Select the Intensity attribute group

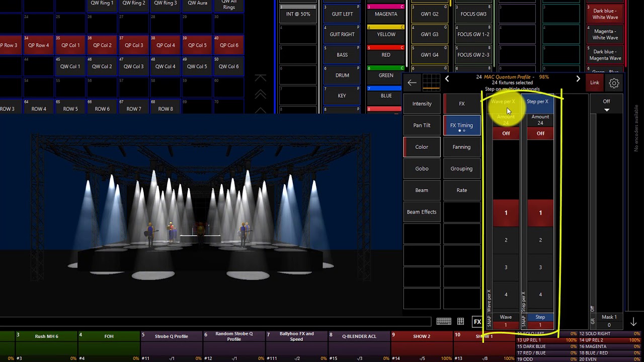point(422,104)
